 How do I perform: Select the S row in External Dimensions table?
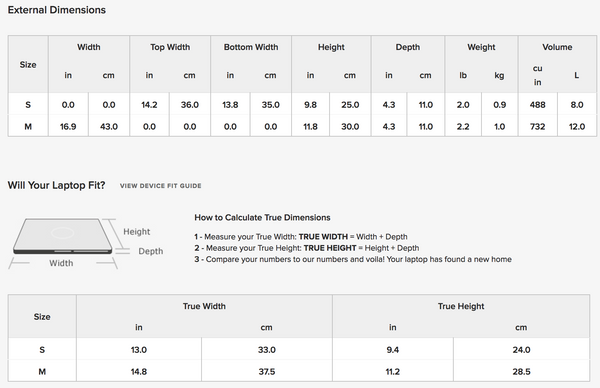pos(302,104)
